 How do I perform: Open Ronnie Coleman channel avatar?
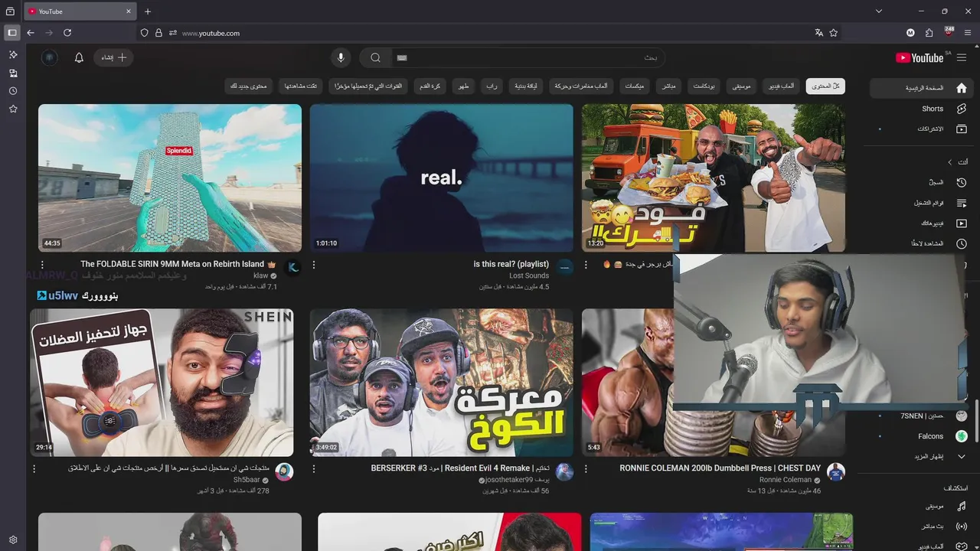pyautogui.click(x=836, y=471)
